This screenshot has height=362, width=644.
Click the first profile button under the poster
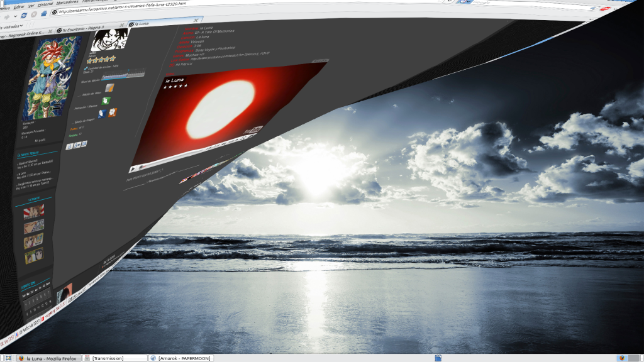point(69,146)
